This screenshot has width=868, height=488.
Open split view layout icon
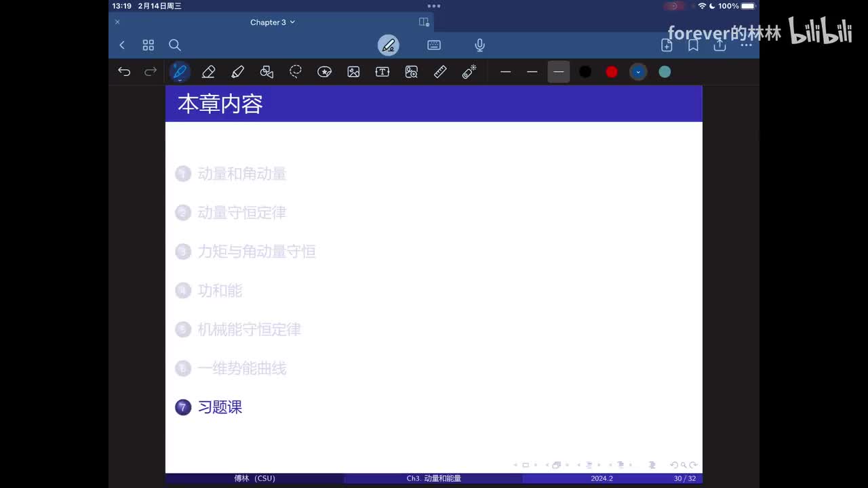[x=424, y=22]
